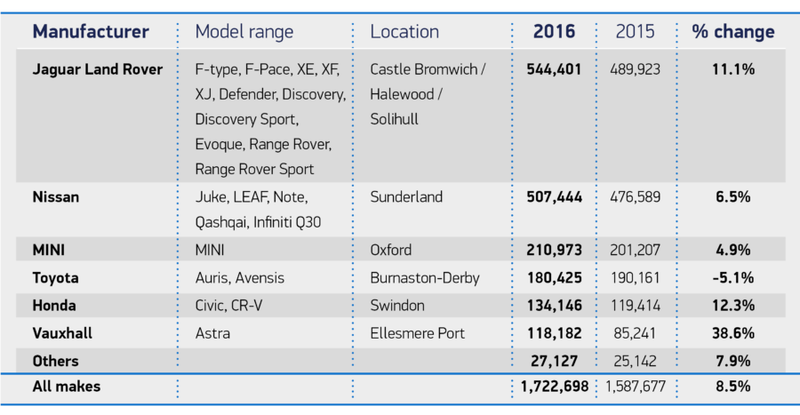Select the Ellesmere Port location cell
The image size is (800, 415).
click(x=417, y=334)
